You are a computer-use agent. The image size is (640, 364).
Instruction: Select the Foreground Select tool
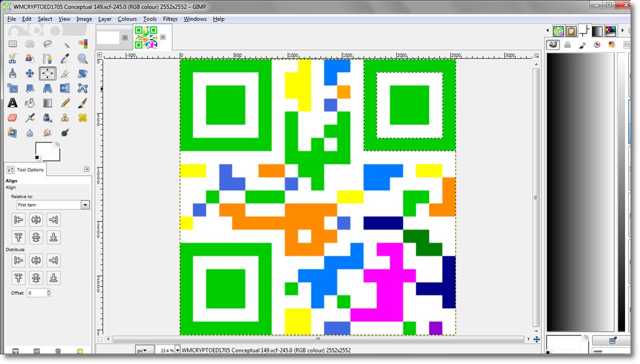(x=30, y=59)
